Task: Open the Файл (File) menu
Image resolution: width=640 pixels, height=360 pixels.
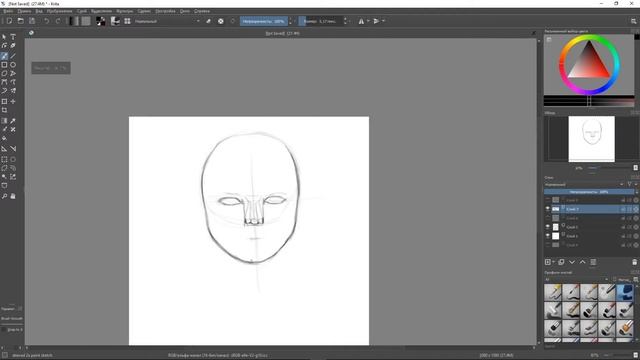Action: tap(8, 11)
